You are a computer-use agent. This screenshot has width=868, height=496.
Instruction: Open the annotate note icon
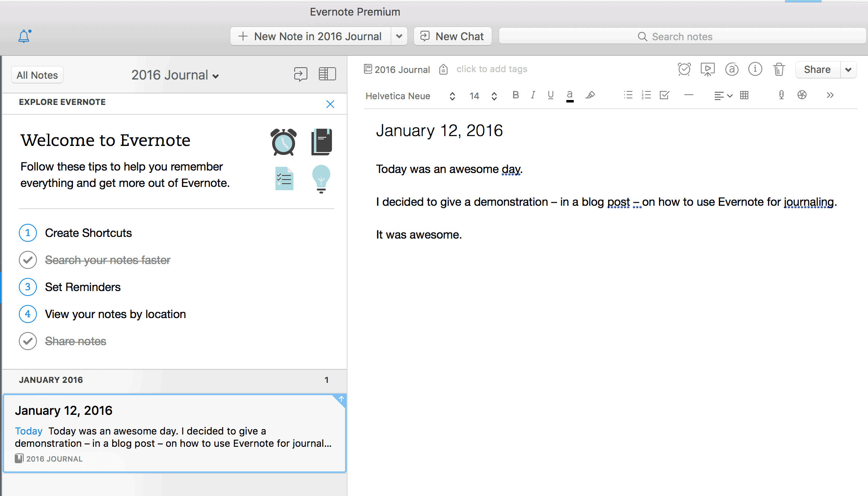(x=732, y=69)
